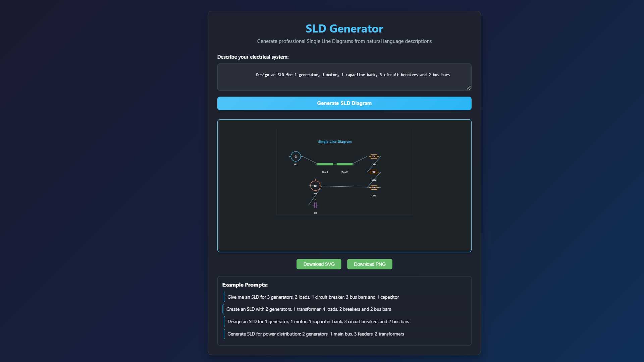Pick the 3 generators, 2 loads example prompt
Screen dimensions: 644x362
(x=313, y=297)
